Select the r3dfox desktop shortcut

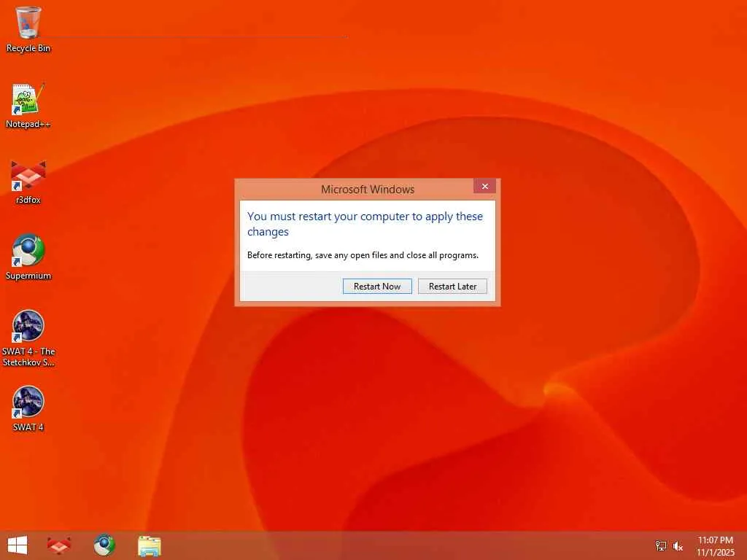click(x=28, y=182)
